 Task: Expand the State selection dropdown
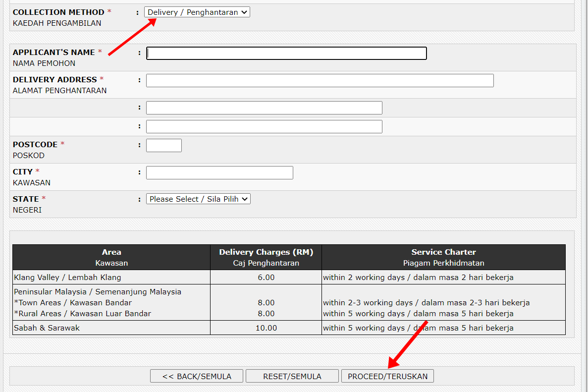pyautogui.click(x=198, y=199)
